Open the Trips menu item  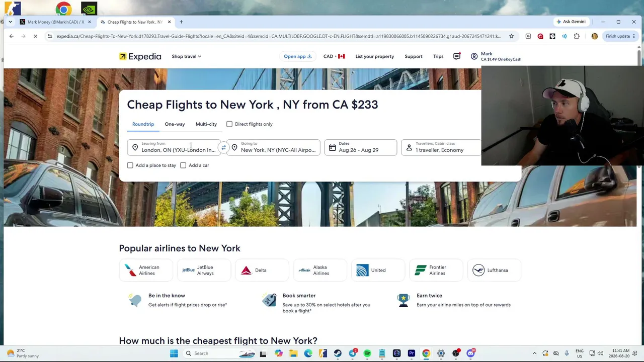438,56
